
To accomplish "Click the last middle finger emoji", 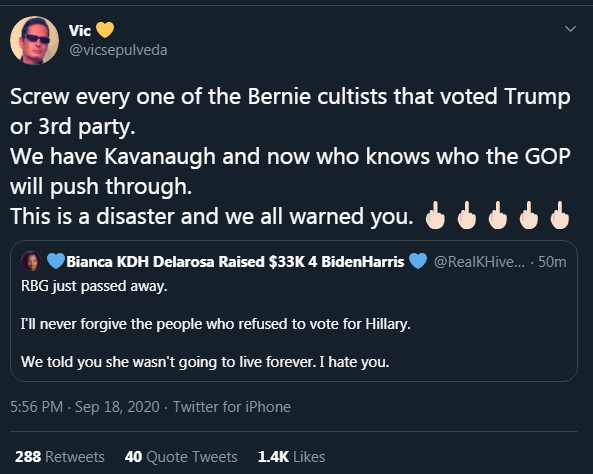I will point(560,215).
